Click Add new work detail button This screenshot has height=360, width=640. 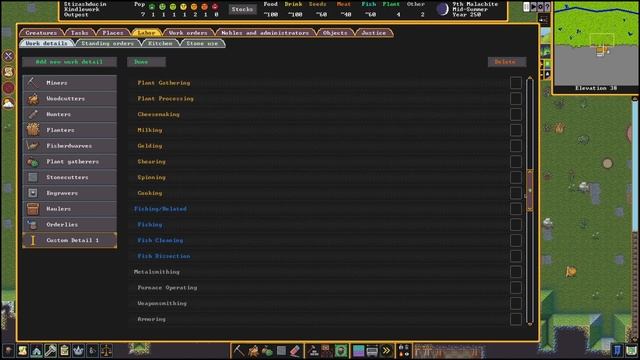coord(69,62)
